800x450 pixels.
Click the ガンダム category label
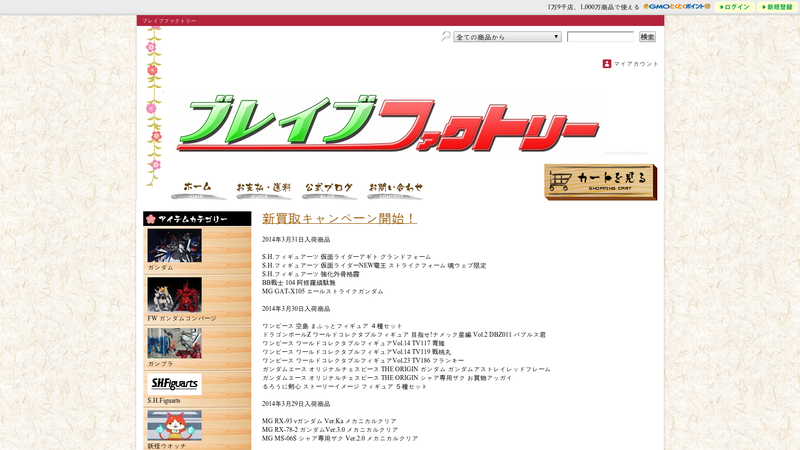tap(160, 268)
